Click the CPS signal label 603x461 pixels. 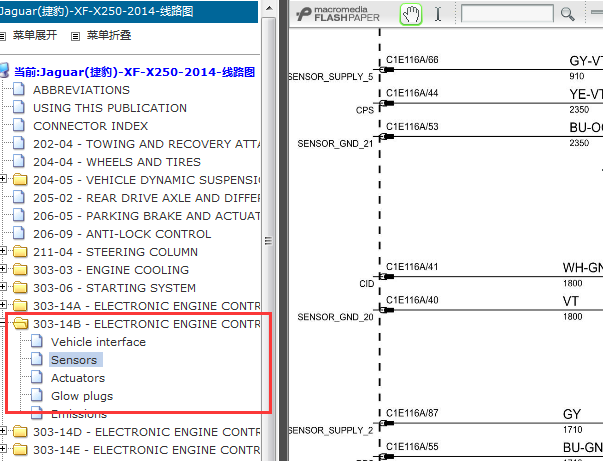(365, 110)
